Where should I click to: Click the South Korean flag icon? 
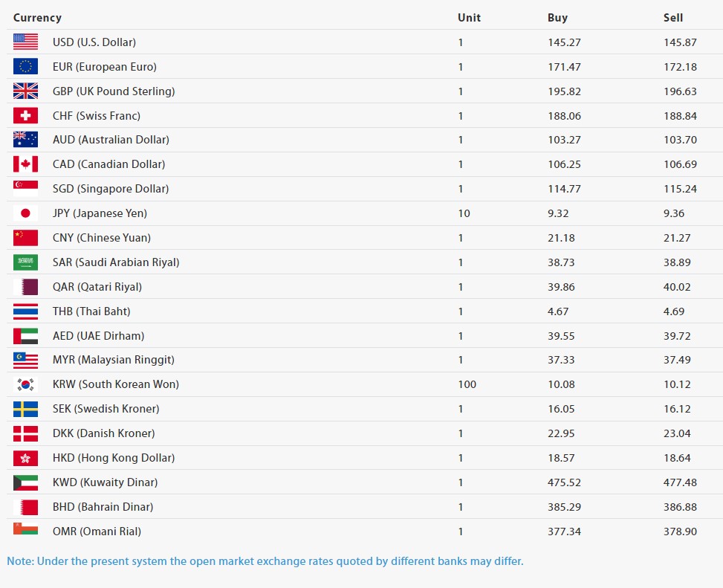(25, 384)
